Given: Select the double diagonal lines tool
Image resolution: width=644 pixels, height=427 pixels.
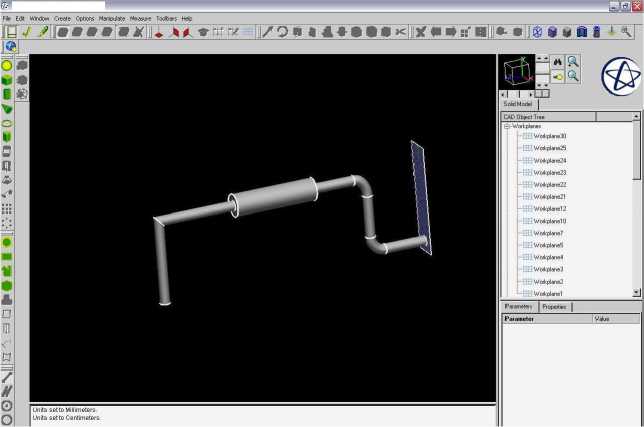Looking at the screenshot, I should tap(7, 391).
